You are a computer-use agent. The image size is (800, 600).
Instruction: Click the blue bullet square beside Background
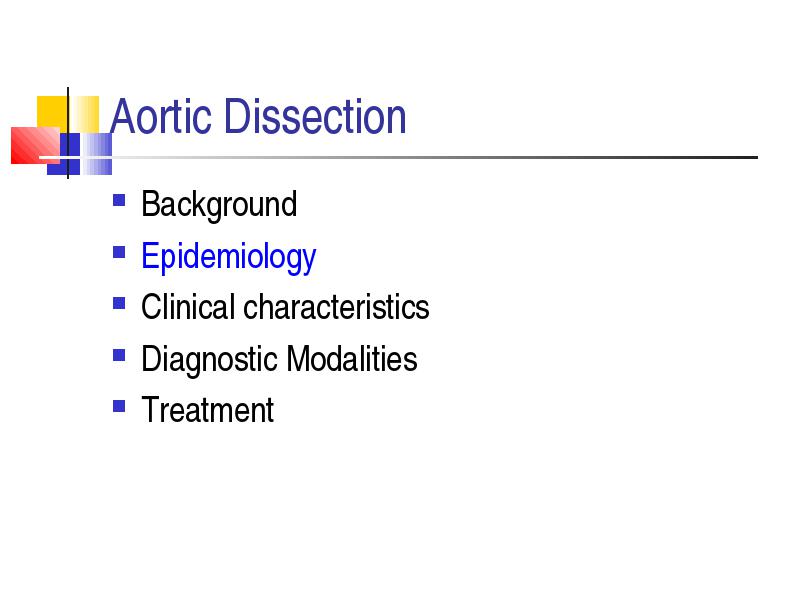[x=119, y=200]
